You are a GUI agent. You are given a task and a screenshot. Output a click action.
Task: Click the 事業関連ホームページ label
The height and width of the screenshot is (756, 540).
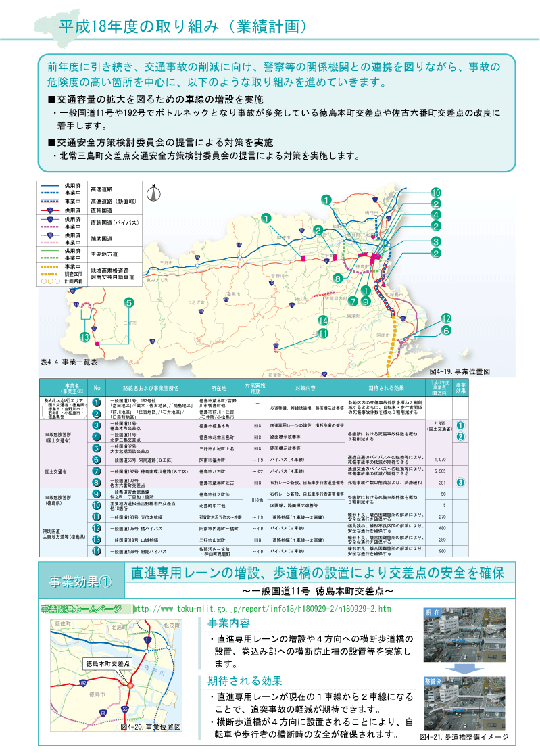click(x=81, y=609)
